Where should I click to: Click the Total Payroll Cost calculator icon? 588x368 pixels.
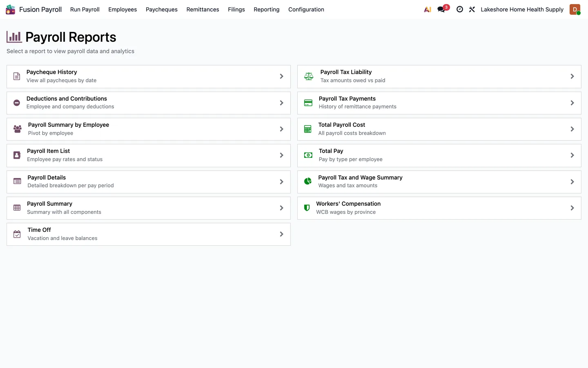[x=308, y=129]
